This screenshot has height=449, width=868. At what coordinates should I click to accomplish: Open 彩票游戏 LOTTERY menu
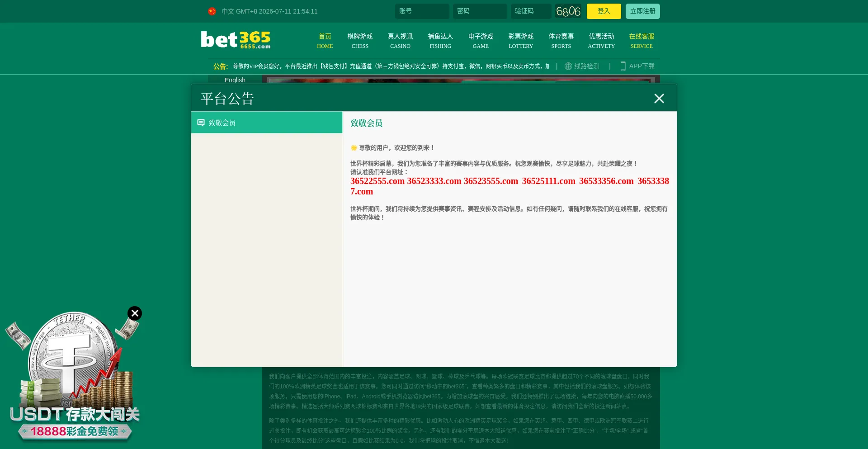(x=521, y=41)
